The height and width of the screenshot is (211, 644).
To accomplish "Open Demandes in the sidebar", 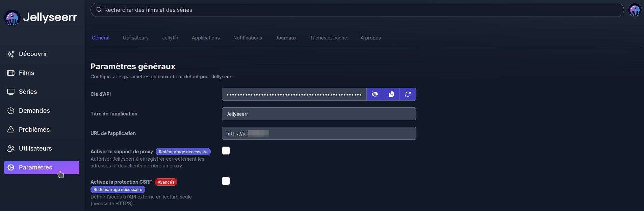I will (42, 111).
